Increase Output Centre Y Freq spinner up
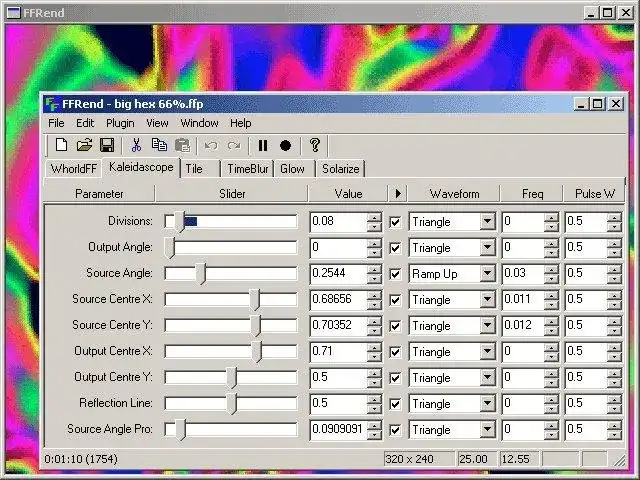 click(551, 373)
